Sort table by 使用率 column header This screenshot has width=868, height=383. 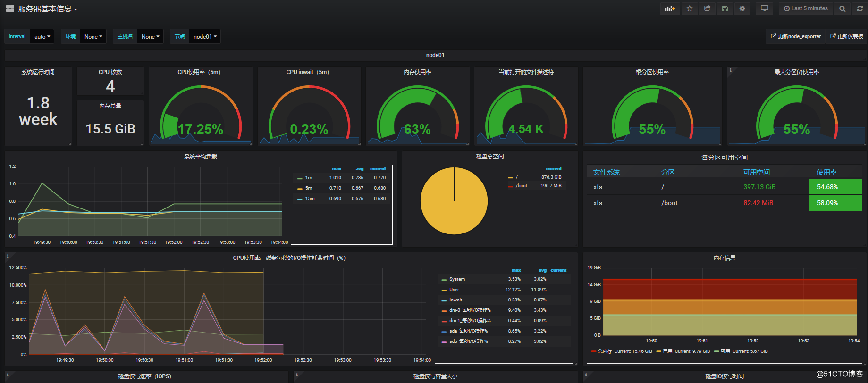[x=827, y=172]
